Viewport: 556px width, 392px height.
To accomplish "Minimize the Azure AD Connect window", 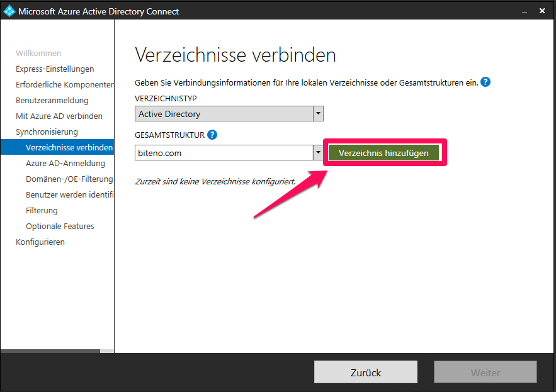I will click(525, 11).
